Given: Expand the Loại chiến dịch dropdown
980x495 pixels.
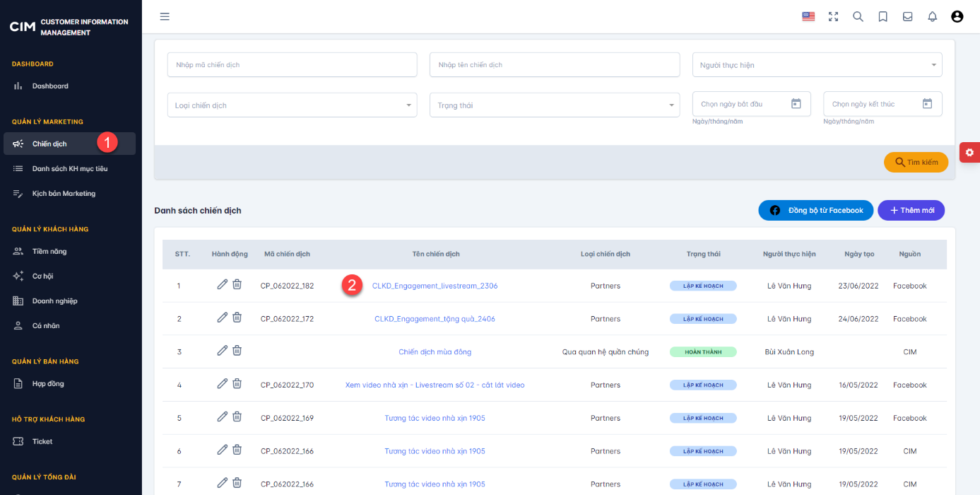Looking at the screenshot, I should coord(293,105).
